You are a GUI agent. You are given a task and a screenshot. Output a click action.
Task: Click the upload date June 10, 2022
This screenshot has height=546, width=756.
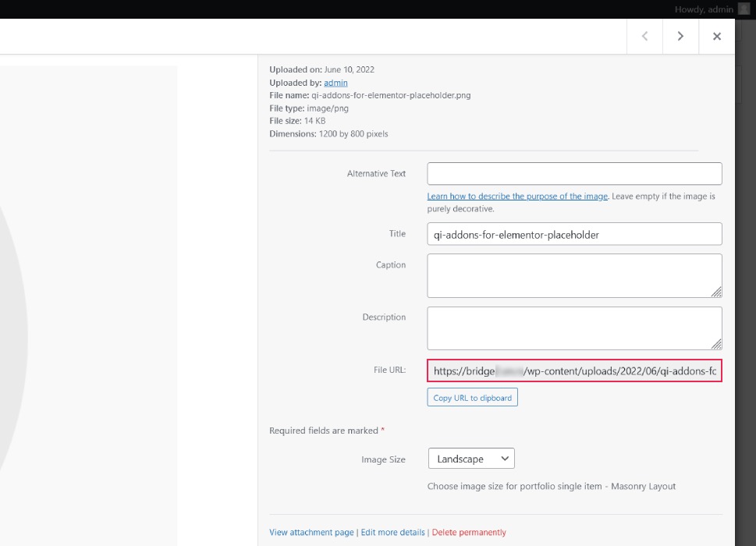[x=349, y=69]
